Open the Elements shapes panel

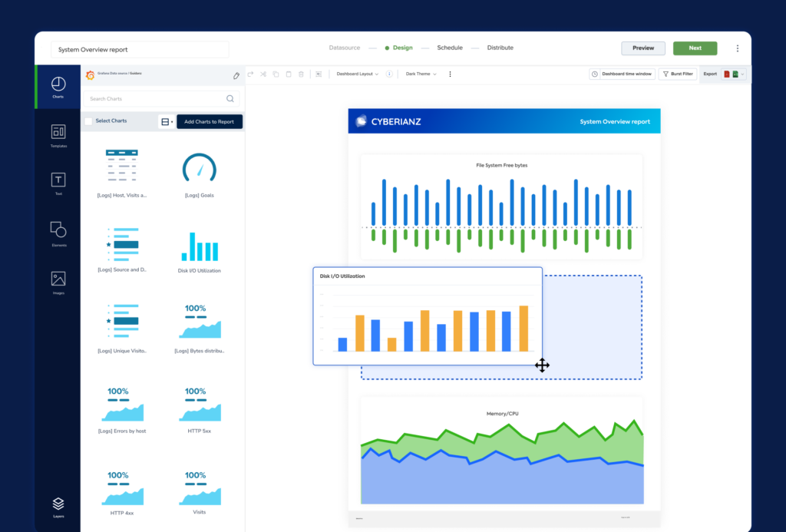coord(58,233)
